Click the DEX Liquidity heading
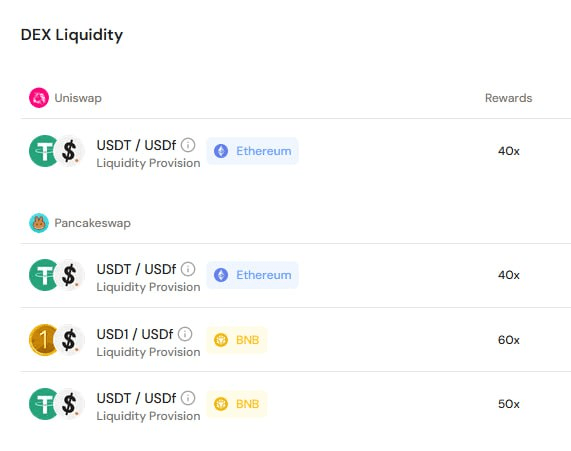This screenshot has height=451, width=571. coord(72,35)
